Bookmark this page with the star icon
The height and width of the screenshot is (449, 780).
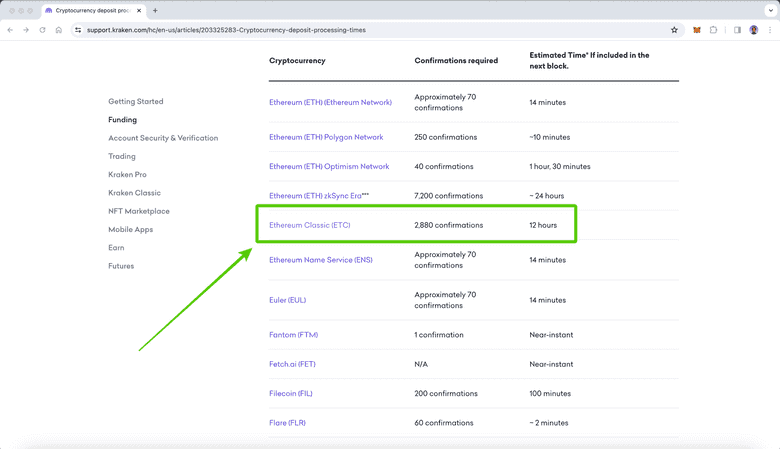[674, 30]
